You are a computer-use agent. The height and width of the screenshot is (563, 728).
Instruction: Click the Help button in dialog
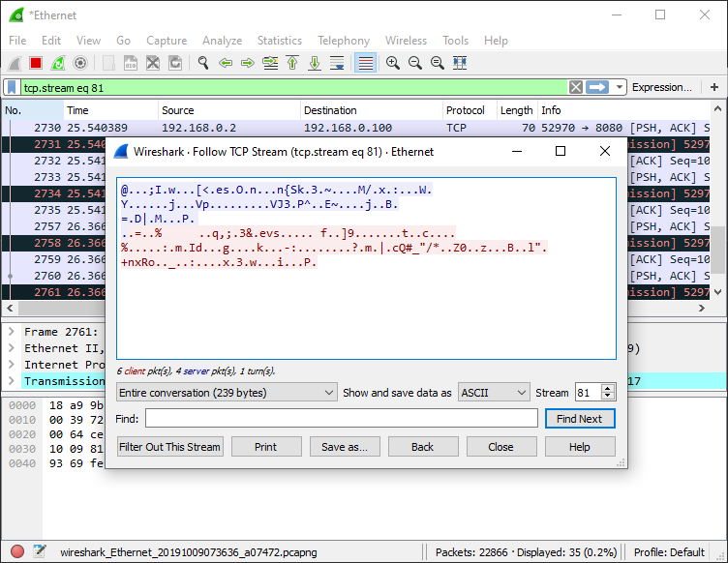(580, 447)
